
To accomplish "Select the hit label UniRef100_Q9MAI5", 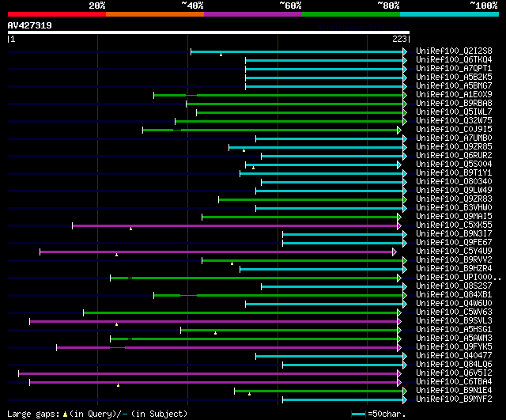I will tap(454, 217).
